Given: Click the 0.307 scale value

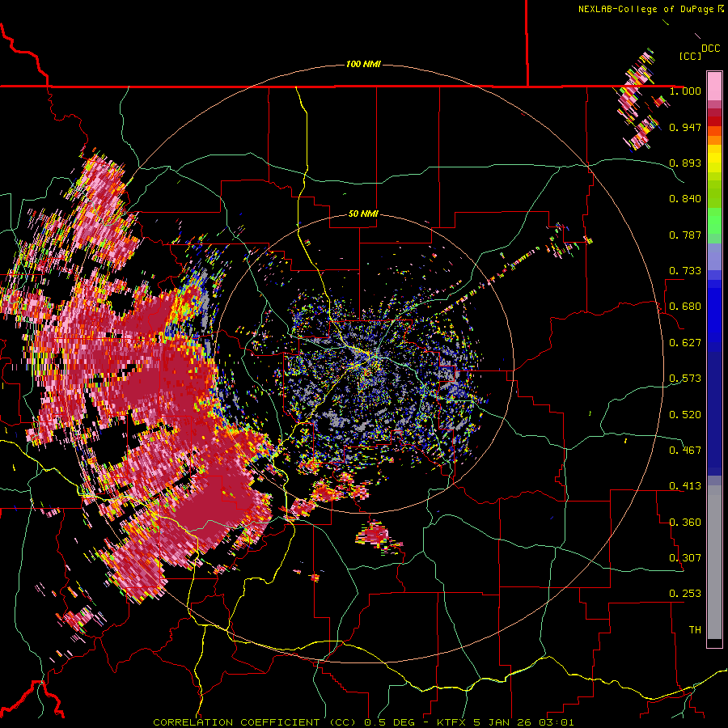Looking at the screenshot, I should 685,557.
